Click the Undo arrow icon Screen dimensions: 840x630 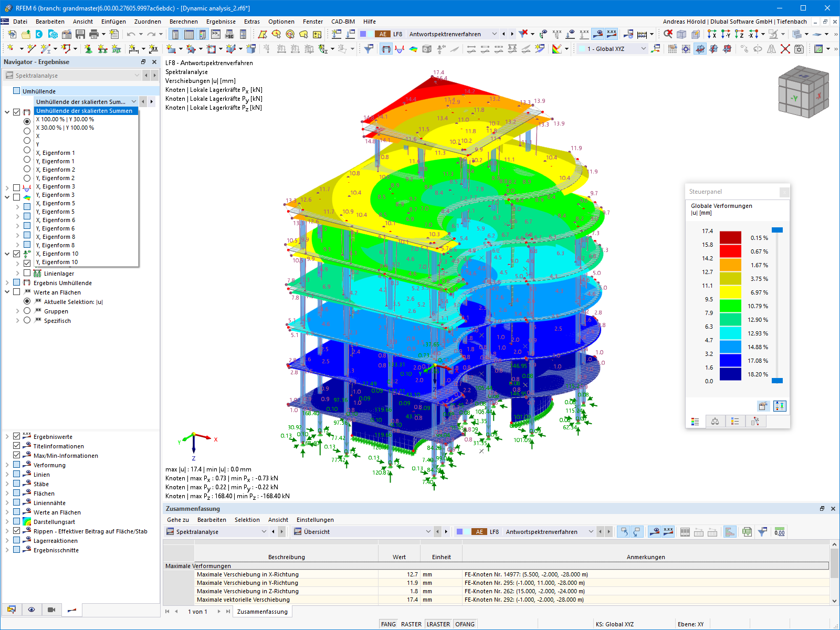pos(131,34)
